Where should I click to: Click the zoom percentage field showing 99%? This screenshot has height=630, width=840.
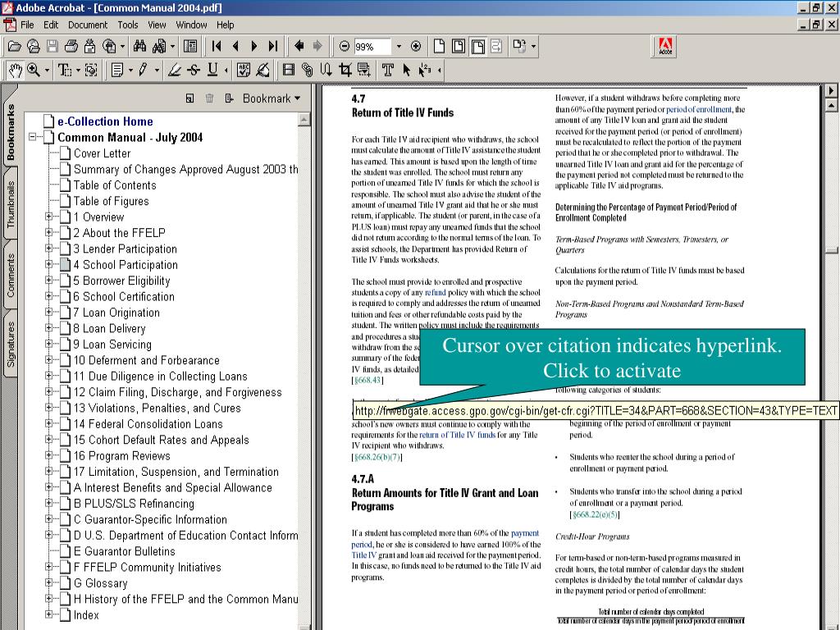(x=373, y=47)
